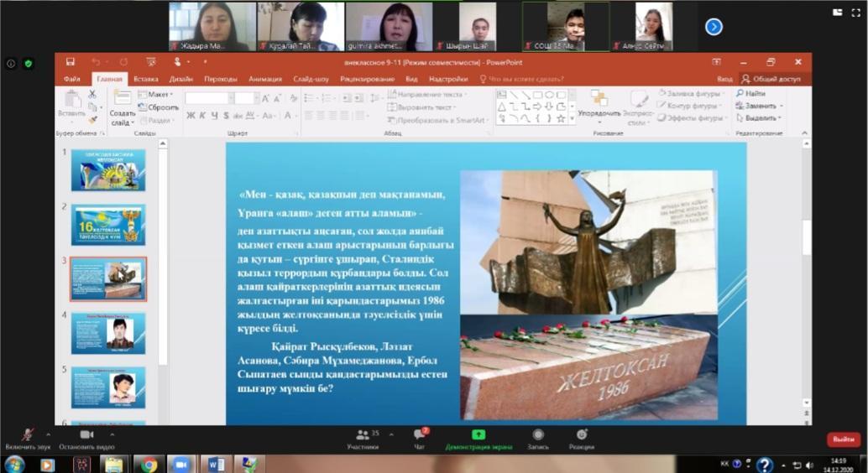The image size is (868, 473).
Task: Unmute microphone in Zoom (Включить звук)
Action: [27, 439]
